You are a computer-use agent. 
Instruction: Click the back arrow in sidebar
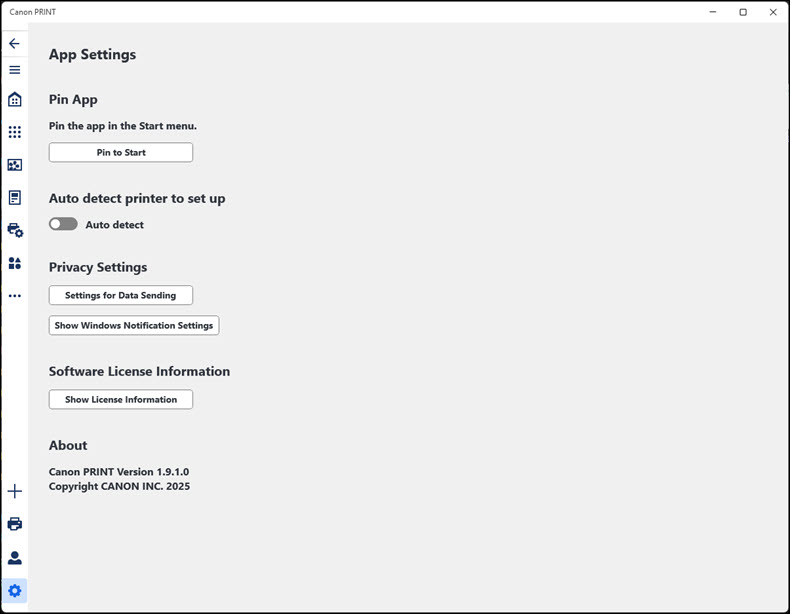(x=14, y=44)
